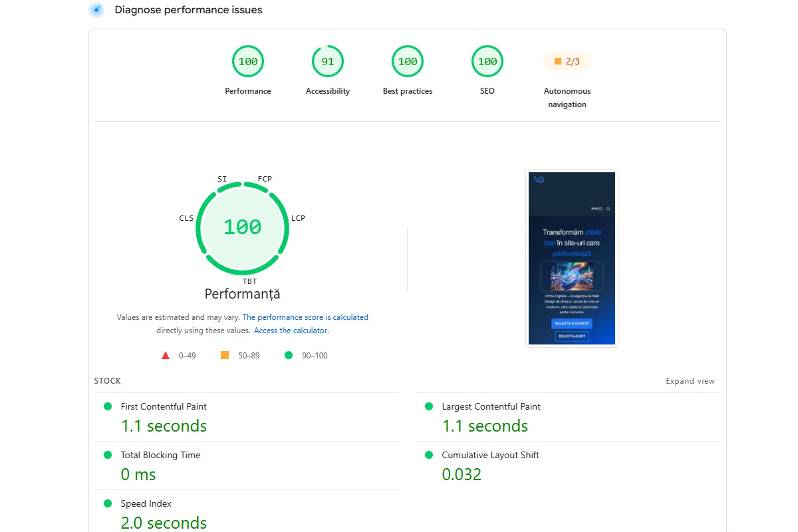Open 'The performance score is calculated' link
The width and height of the screenshot is (798, 532).
click(x=305, y=317)
